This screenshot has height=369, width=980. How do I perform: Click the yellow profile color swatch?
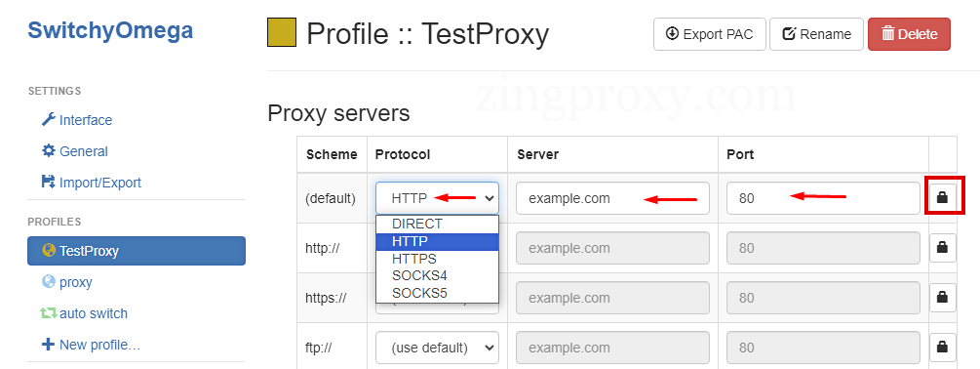click(282, 33)
